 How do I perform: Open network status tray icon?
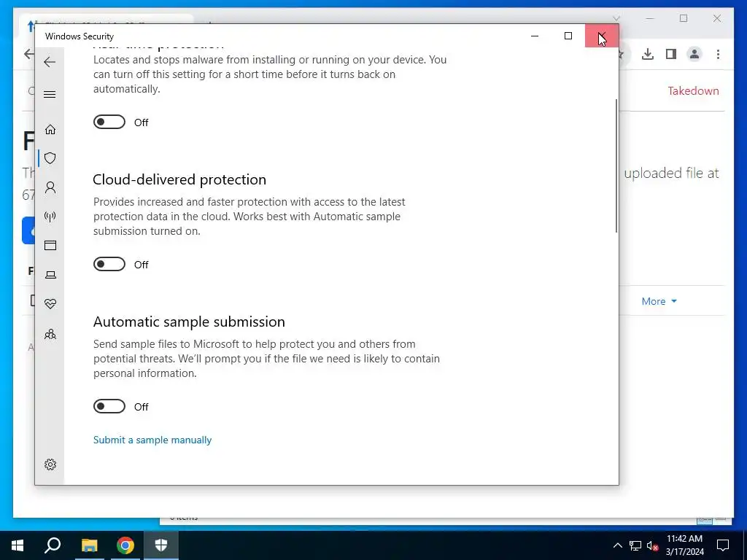click(635, 545)
